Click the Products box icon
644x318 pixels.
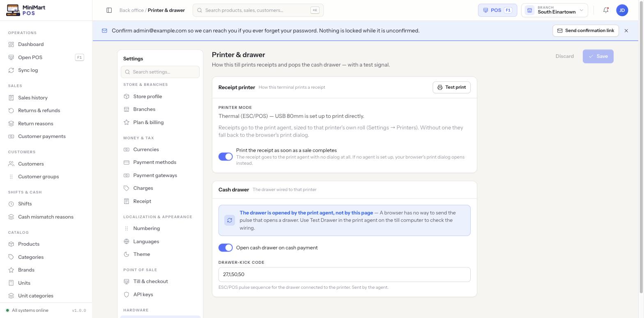pos(11,244)
